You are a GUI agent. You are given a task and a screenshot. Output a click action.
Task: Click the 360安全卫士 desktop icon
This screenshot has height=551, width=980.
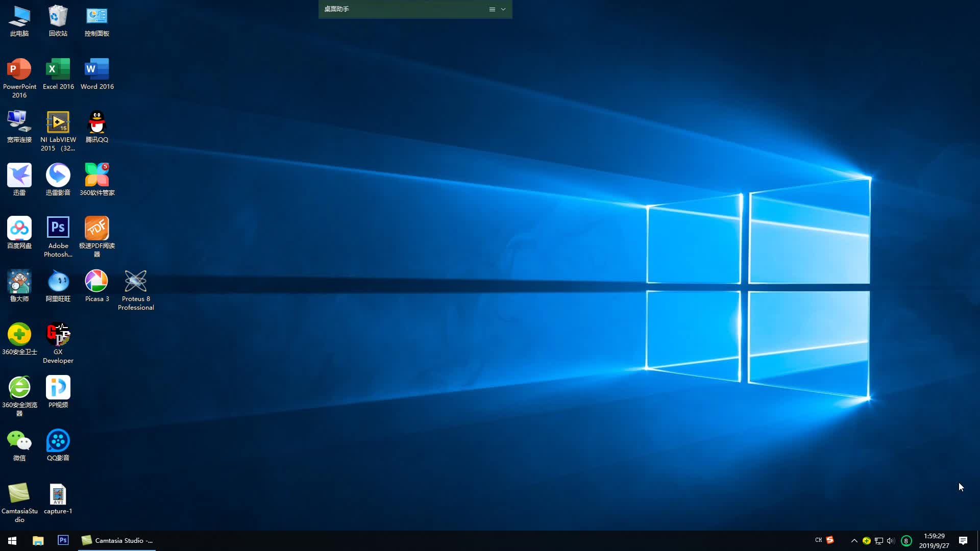(19, 339)
